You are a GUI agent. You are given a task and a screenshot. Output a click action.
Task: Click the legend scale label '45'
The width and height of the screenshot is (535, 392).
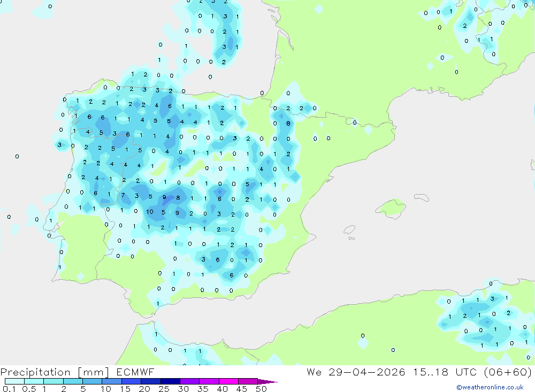click(x=242, y=389)
